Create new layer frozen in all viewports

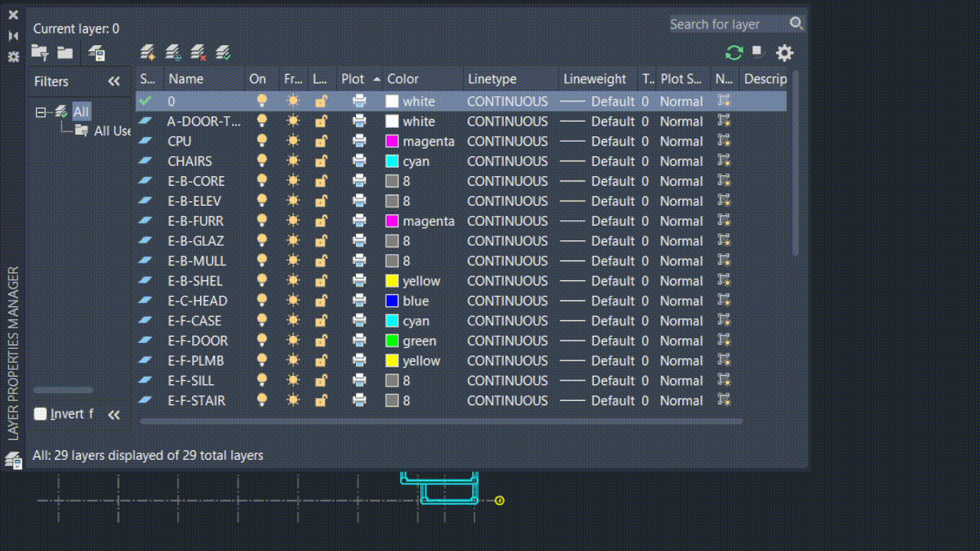[173, 53]
